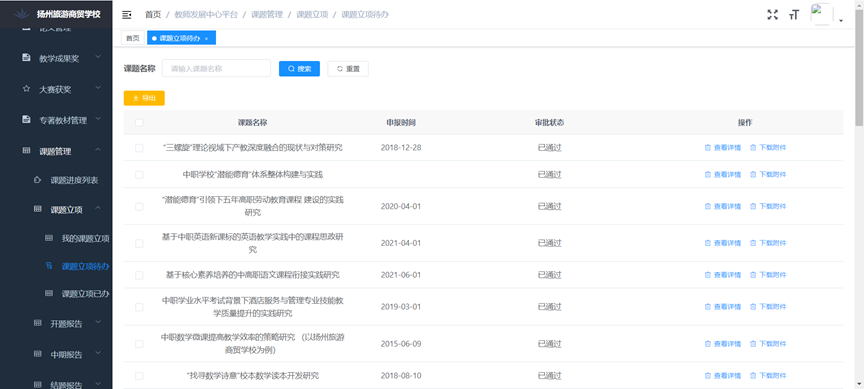The width and height of the screenshot is (864, 389).
Task: Expand the 教学成果奖 menu chevron
Action: tap(98, 57)
